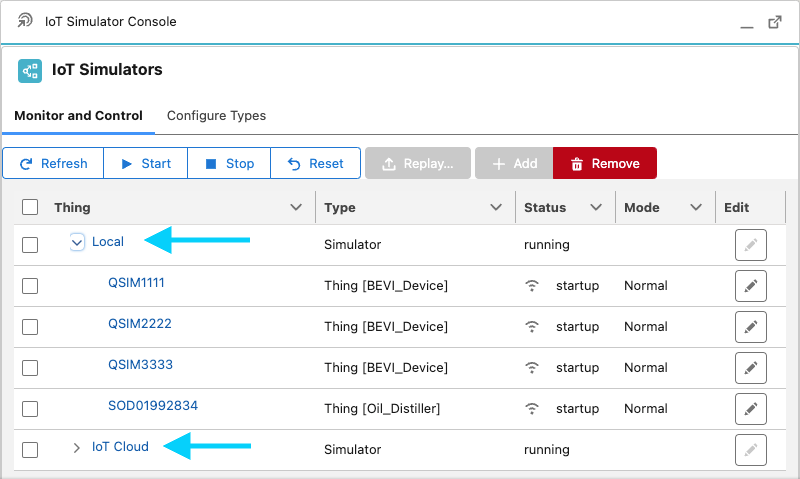Switch to the Configure Types tab

pos(216,116)
